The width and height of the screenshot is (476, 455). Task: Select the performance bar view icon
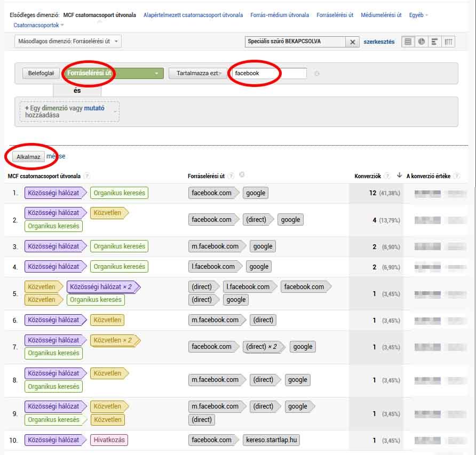[435, 42]
